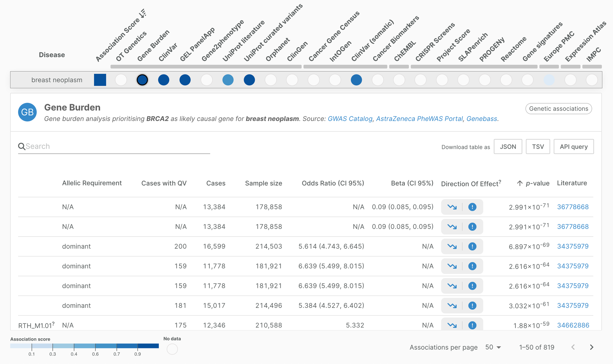Viewport: 613px width, 364px height.
Task: Click the p-value sort arrow
Action: coord(520,183)
